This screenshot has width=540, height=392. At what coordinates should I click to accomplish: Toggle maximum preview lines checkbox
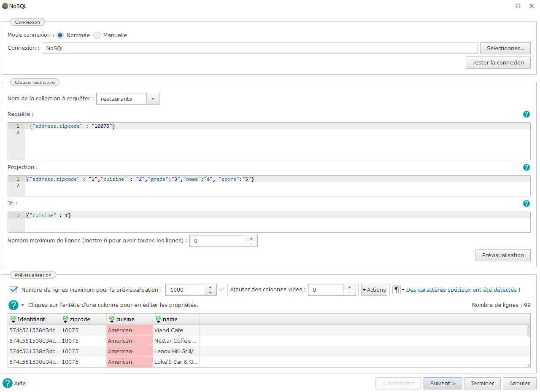14,290
